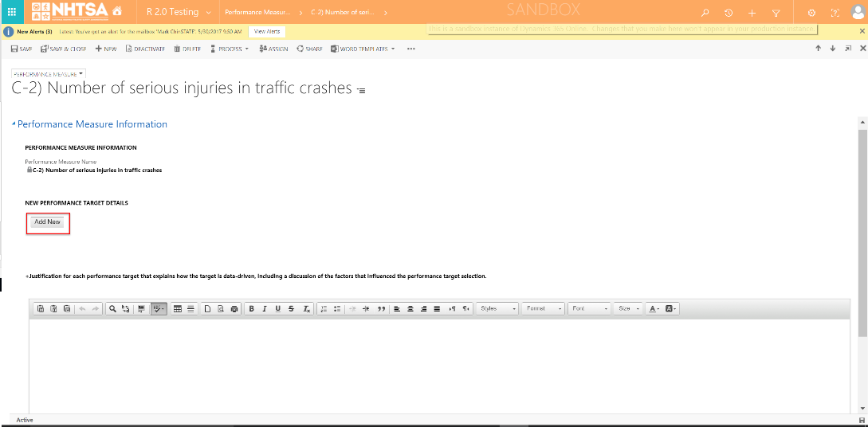Click the Find magnifier in editor toolbar
Image resolution: width=868 pixels, height=427 pixels.
point(112,308)
